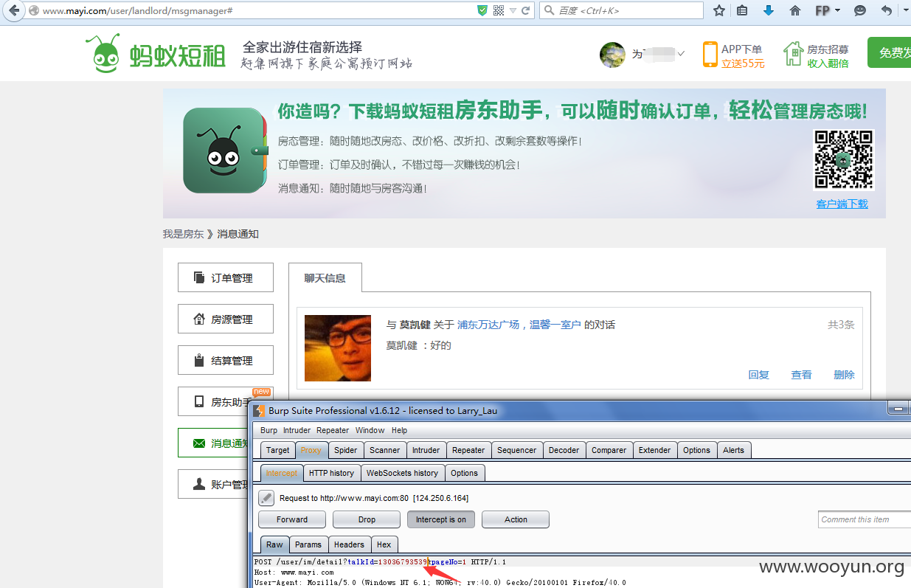
Task: Open the Help menu in Burp Suite
Action: 399,430
